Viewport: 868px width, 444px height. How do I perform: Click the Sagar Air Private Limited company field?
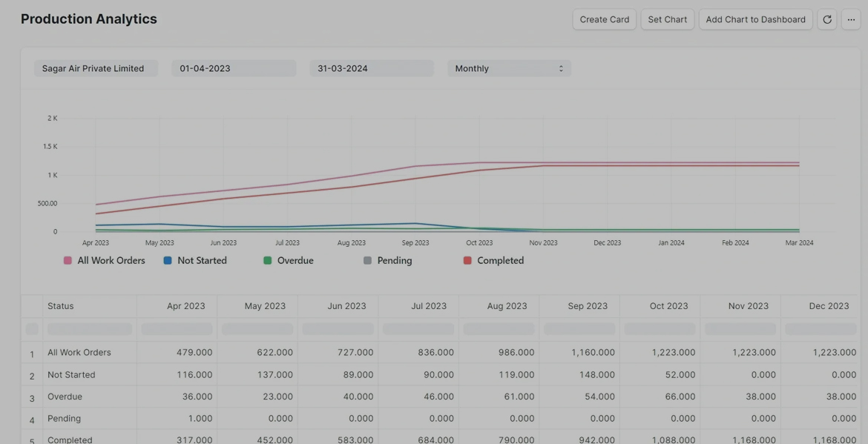(x=96, y=68)
